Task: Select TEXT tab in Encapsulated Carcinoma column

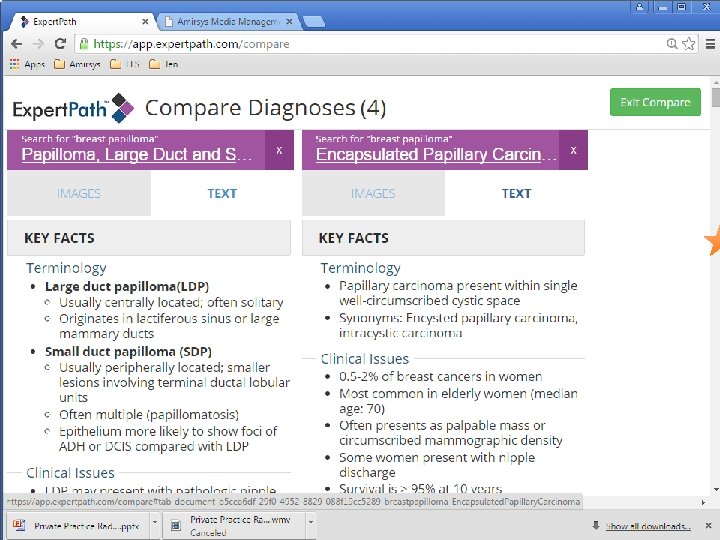Action: pos(516,193)
